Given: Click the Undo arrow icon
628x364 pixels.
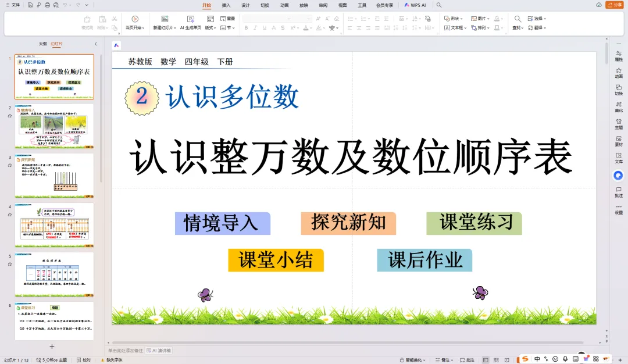Looking at the screenshot, I should pyautogui.click(x=65, y=5).
